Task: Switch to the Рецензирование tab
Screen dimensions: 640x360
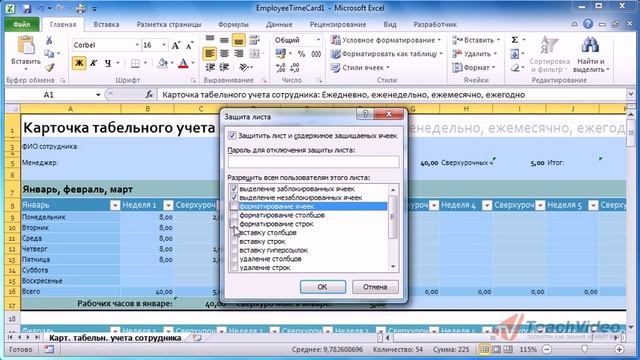Action: [338, 24]
